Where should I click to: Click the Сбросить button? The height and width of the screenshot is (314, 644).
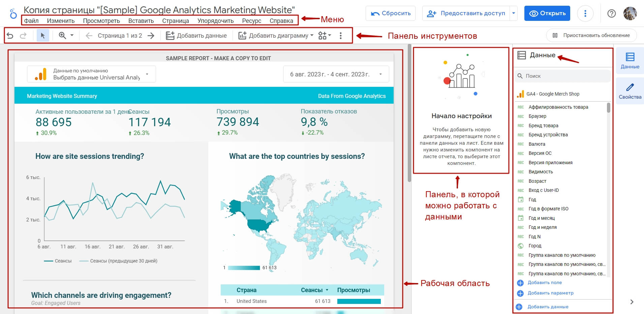tap(391, 13)
